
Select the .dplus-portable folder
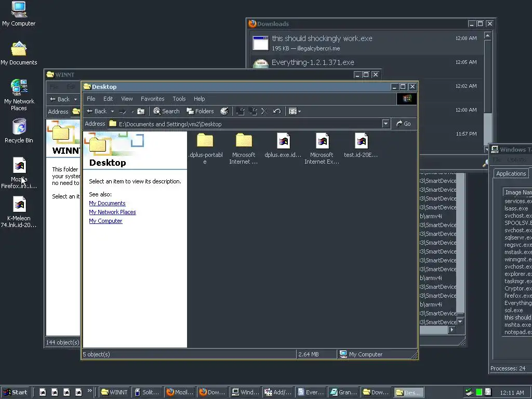[x=205, y=148]
